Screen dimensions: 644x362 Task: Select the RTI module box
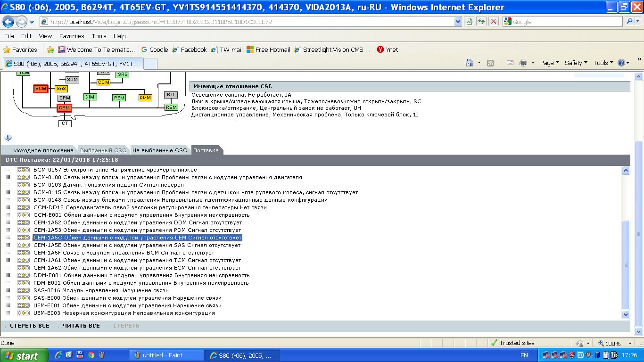171,95
